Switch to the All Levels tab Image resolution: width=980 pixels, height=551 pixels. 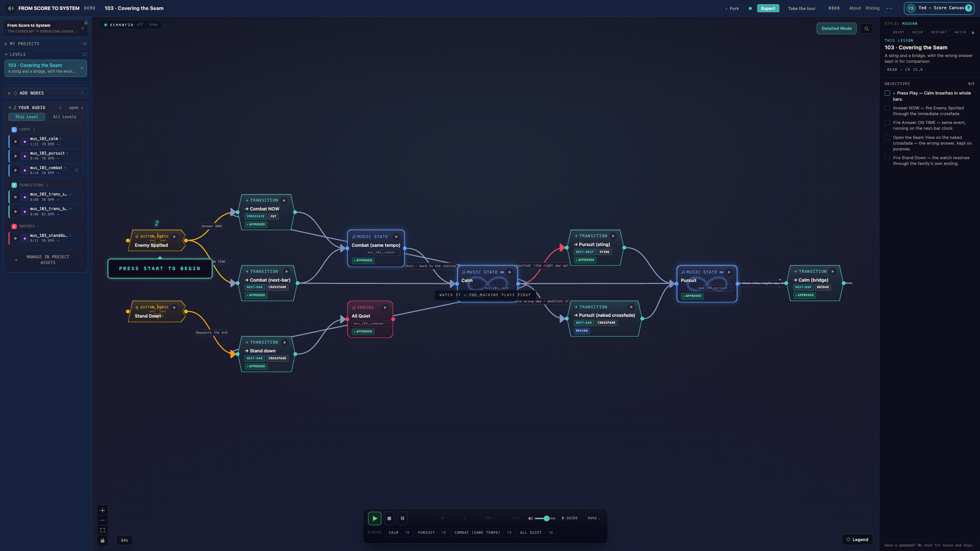(65, 117)
